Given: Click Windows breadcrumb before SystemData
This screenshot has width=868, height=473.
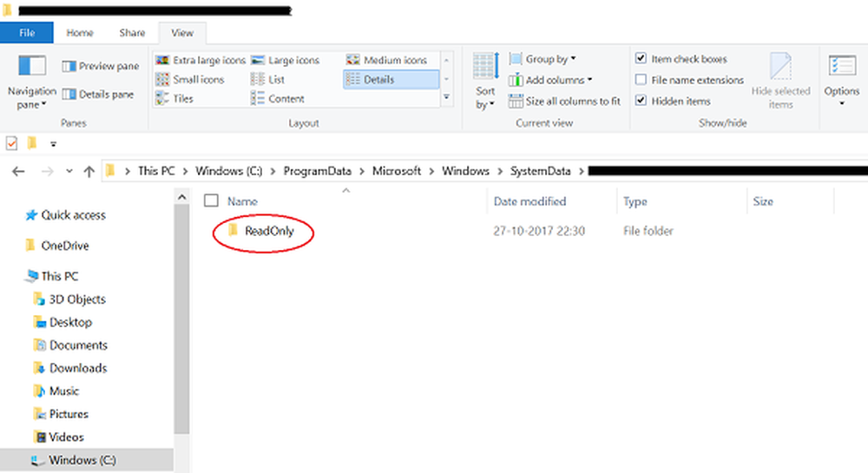Looking at the screenshot, I should (465, 172).
